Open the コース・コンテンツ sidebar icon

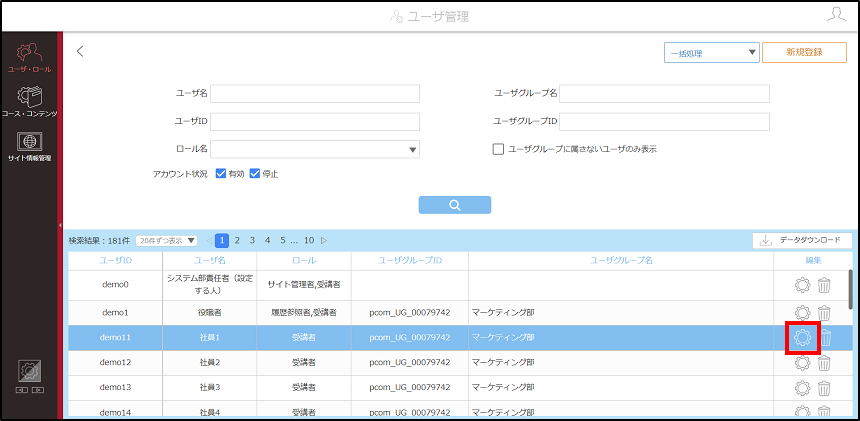(x=29, y=102)
